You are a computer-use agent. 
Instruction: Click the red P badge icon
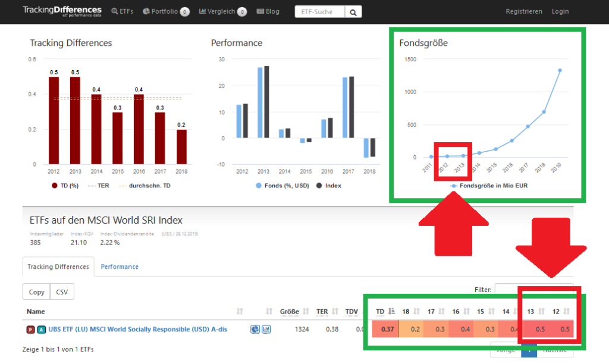30,330
